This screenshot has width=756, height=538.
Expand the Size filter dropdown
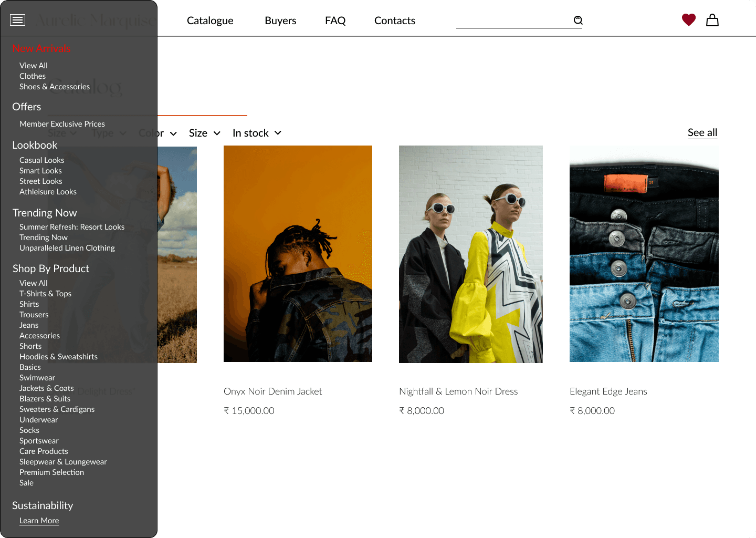(205, 133)
